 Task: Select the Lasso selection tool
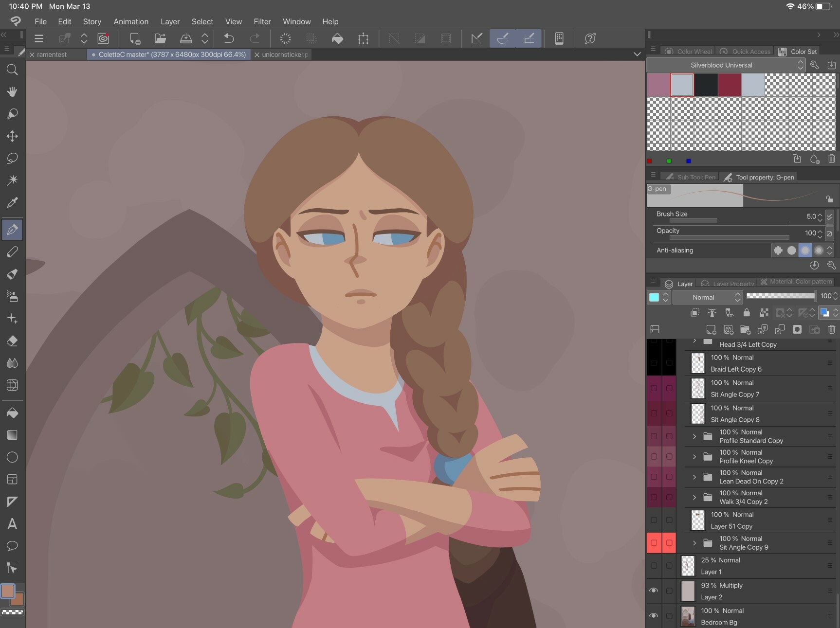click(x=12, y=158)
